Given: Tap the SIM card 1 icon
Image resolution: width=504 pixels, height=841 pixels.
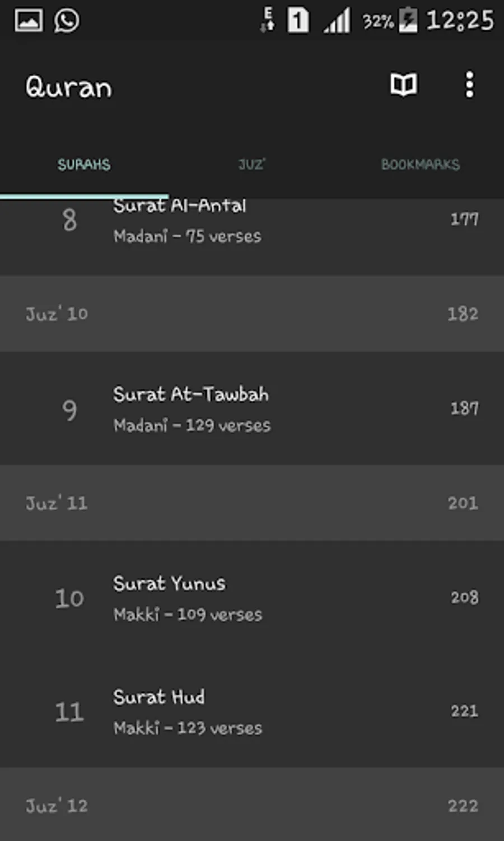Looking at the screenshot, I should 298,21.
